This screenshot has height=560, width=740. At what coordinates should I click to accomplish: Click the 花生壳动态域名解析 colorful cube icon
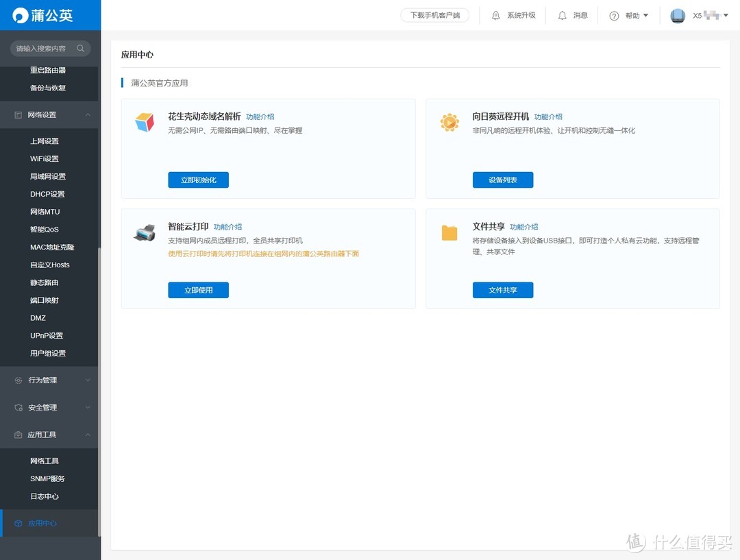(144, 121)
